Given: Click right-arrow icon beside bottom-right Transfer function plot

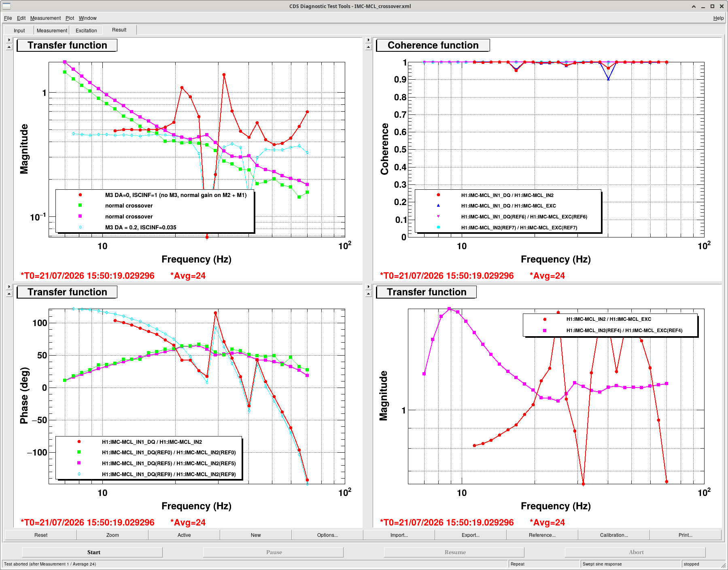Looking at the screenshot, I should coord(368,287).
